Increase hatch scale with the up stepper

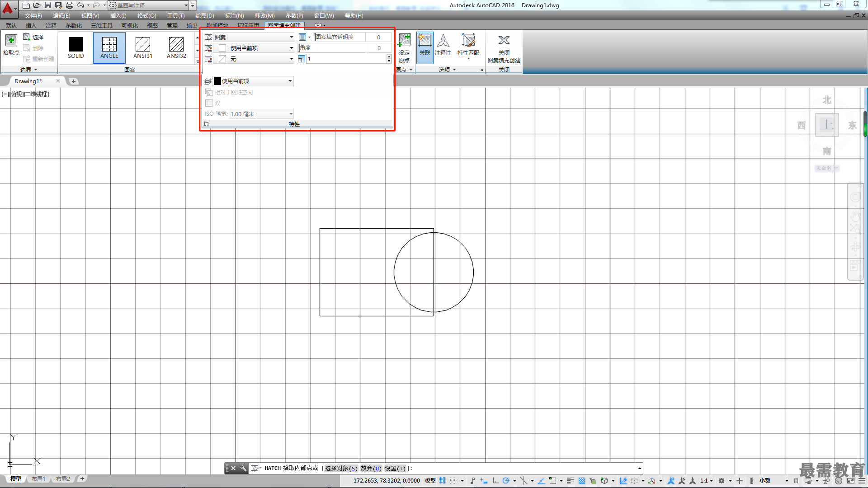[389, 57]
